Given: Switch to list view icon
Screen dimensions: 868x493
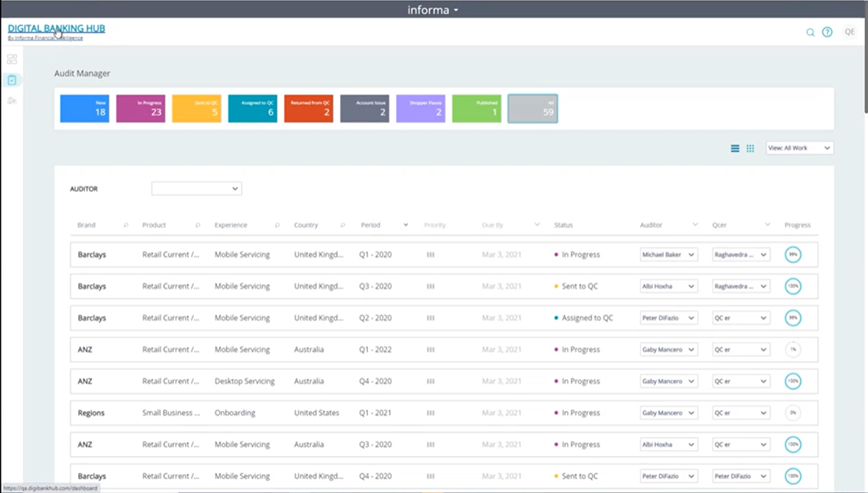Looking at the screenshot, I should coord(735,148).
